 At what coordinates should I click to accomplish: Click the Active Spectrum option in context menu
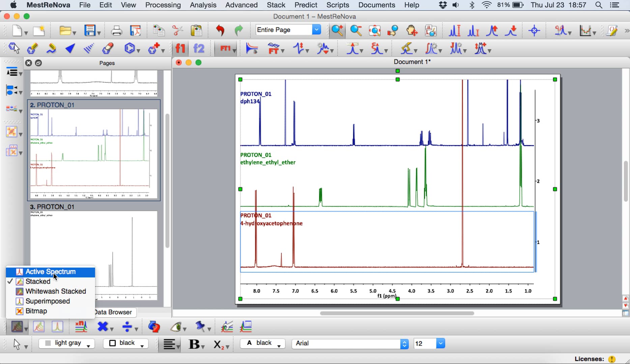(51, 272)
